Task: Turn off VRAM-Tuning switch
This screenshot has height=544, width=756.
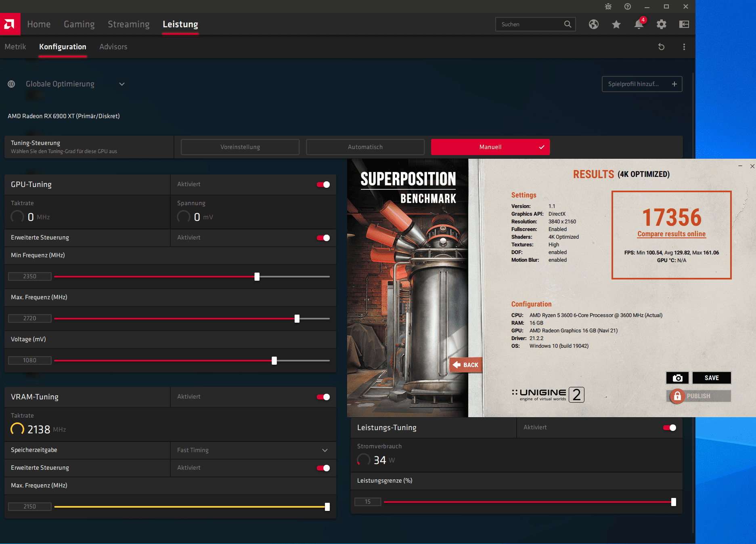Action: (x=323, y=397)
